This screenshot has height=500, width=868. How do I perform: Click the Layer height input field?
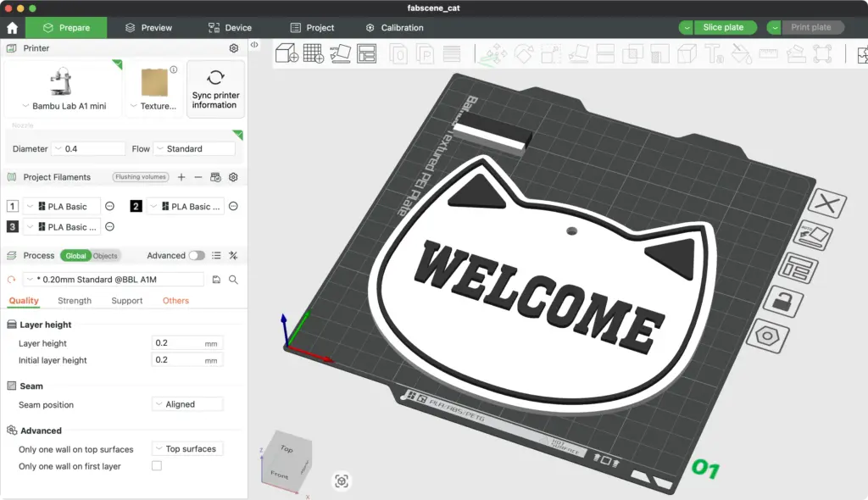click(x=187, y=343)
